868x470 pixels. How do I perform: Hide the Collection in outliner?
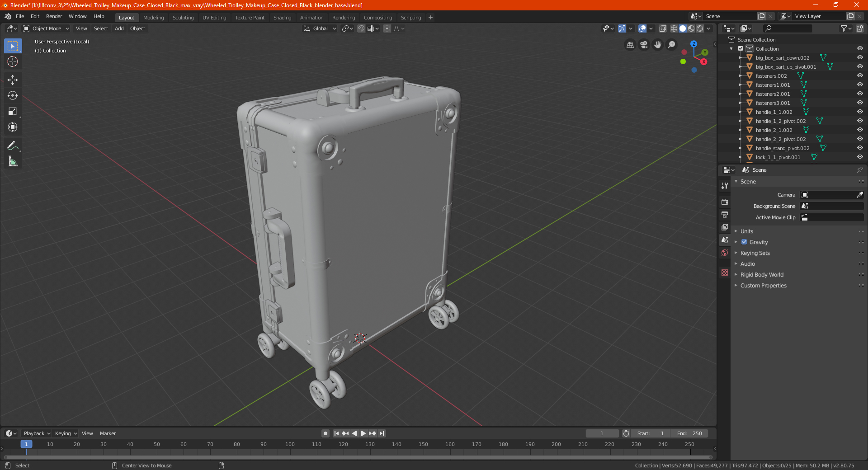(860, 49)
